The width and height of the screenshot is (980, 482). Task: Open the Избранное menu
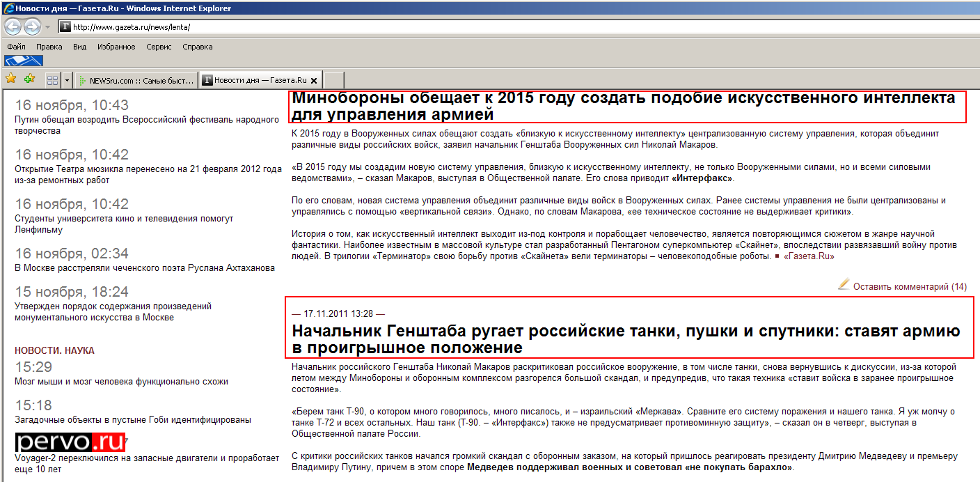[x=116, y=47]
